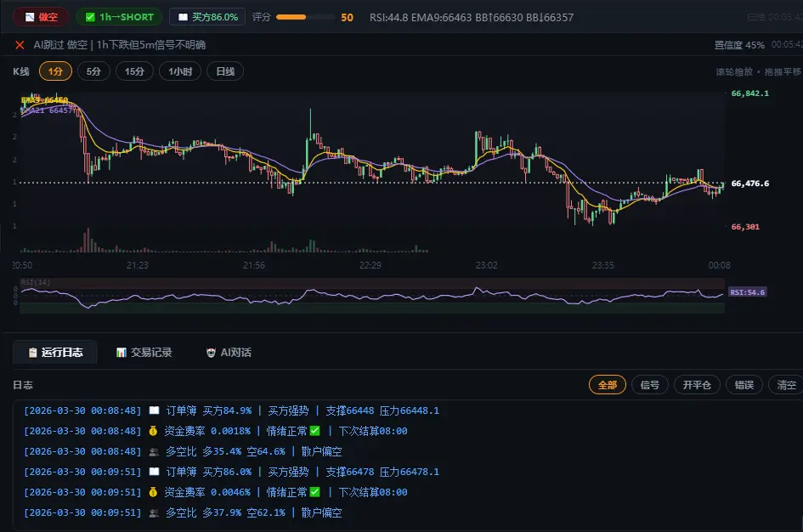Click the money bag icon in 00:08:48 资金费率 row
Viewport: 803px width, 532px height.
point(153,431)
